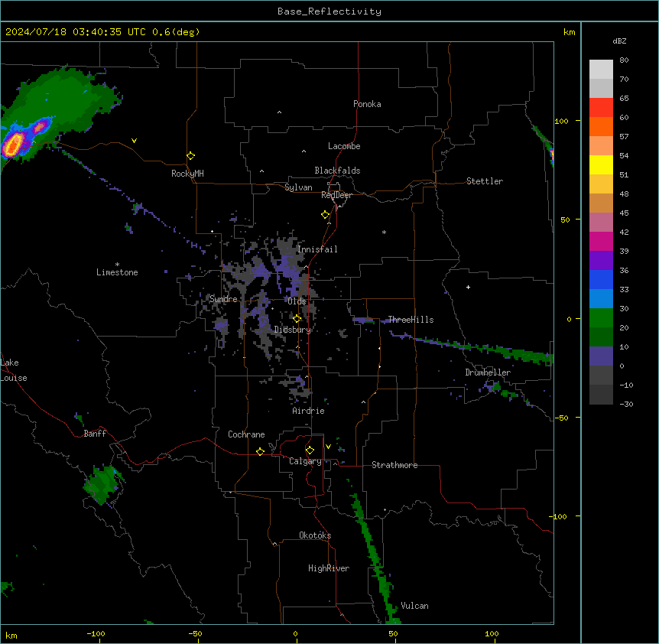659x644 pixels.
Task: Click the Base_Reflectivity title text
Action: (x=329, y=11)
